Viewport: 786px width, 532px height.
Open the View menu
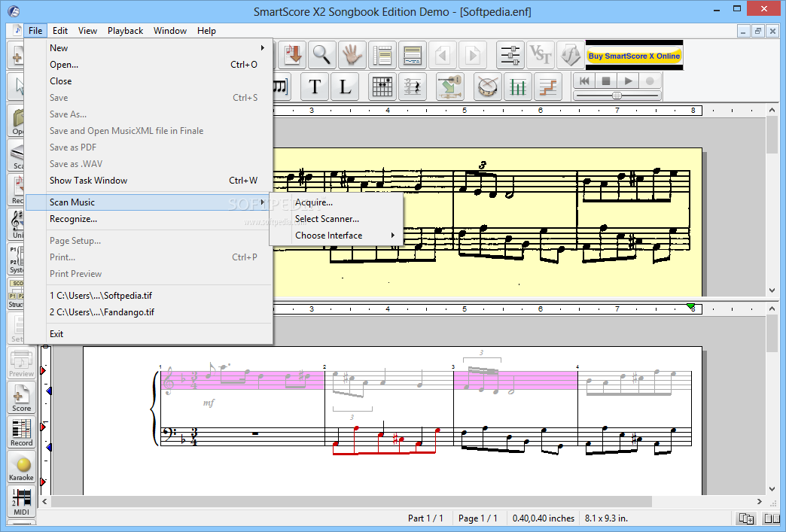87,31
